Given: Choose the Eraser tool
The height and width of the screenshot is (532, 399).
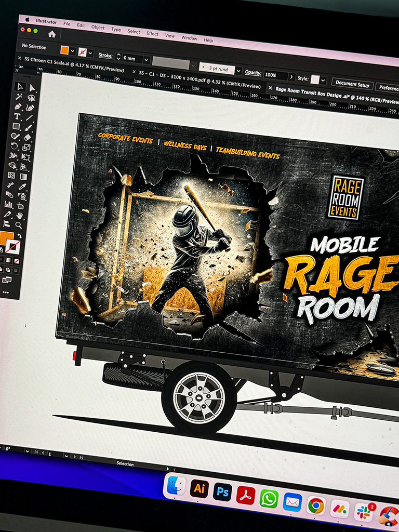Looking at the screenshot, I should (28, 137).
